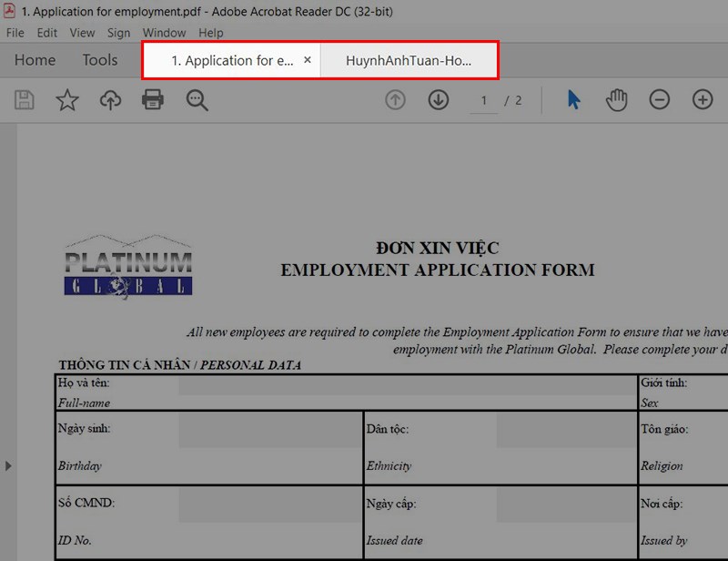The height and width of the screenshot is (561, 728).
Task: Zoom out of the document
Action: pyautogui.click(x=660, y=100)
